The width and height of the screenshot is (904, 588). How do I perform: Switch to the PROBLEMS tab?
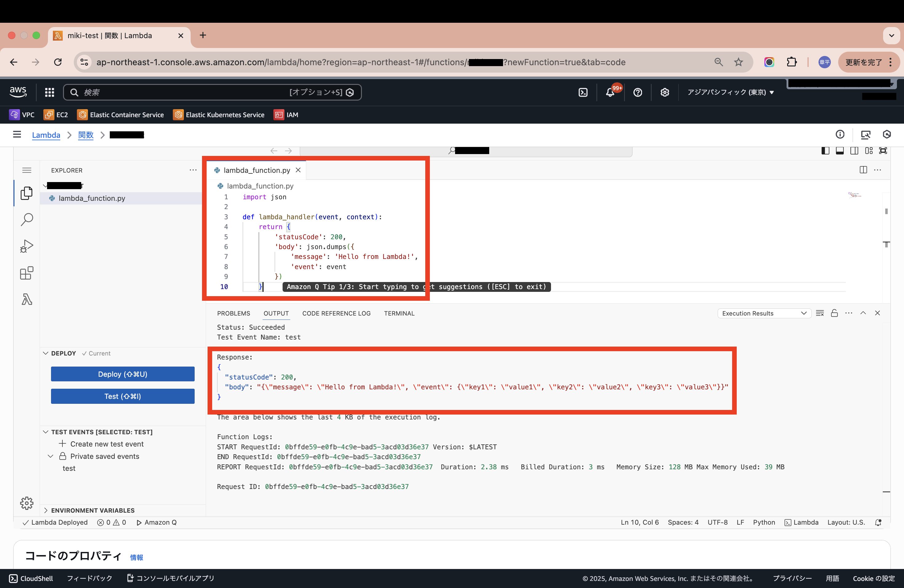pyautogui.click(x=233, y=313)
